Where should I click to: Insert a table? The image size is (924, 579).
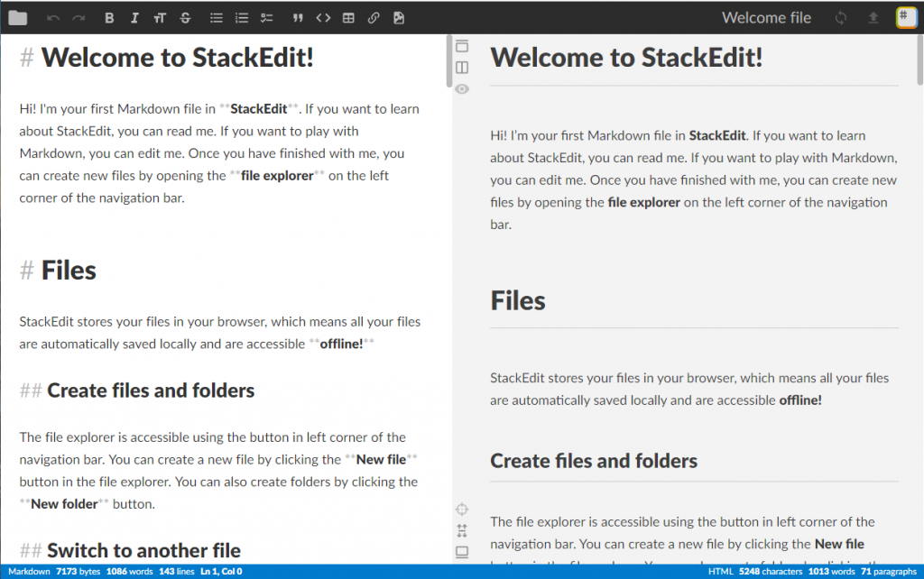pos(348,18)
